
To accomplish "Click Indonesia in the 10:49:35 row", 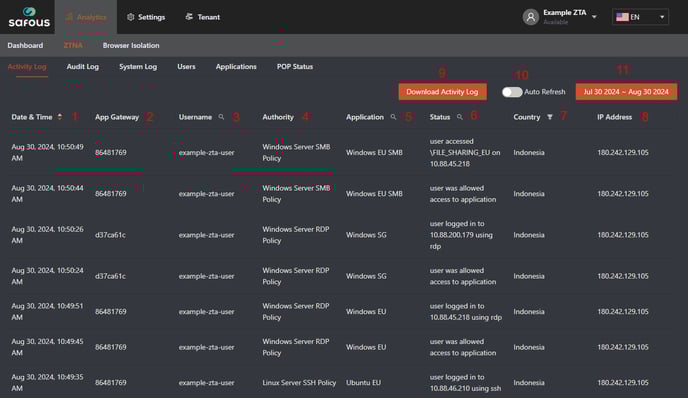I will (x=529, y=383).
